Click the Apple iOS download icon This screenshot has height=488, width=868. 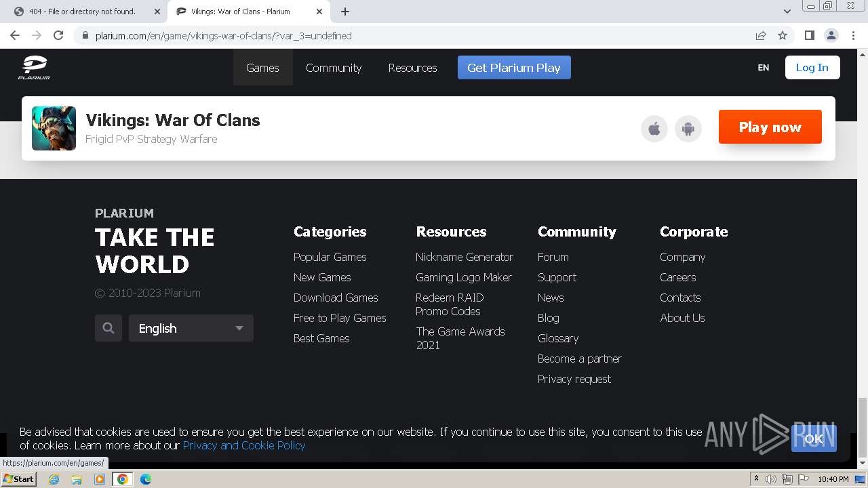(x=654, y=129)
